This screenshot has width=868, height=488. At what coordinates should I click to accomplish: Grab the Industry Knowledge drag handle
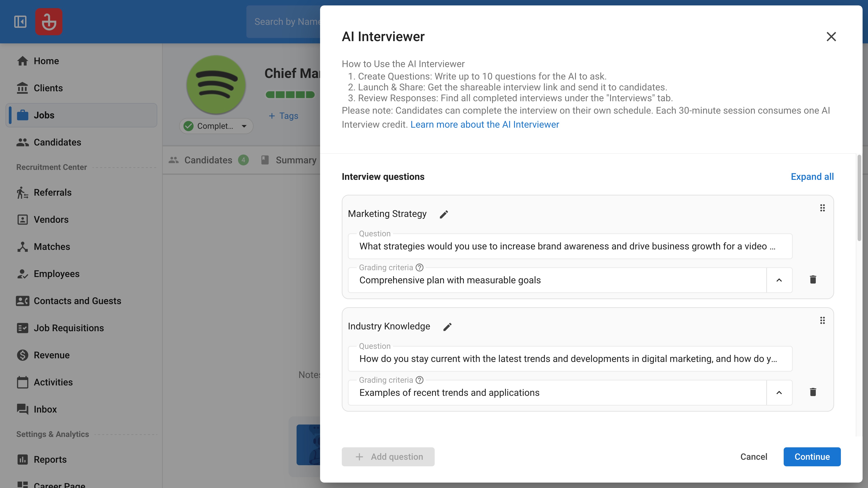tap(822, 320)
